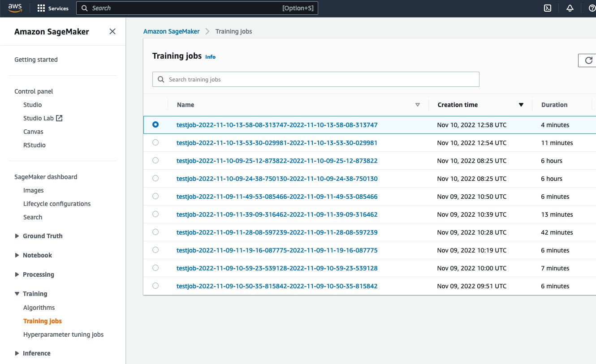Click the magnifier icon in training jobs search
Image resolution: width=596 pixels, height=364 pixels.
161,79
